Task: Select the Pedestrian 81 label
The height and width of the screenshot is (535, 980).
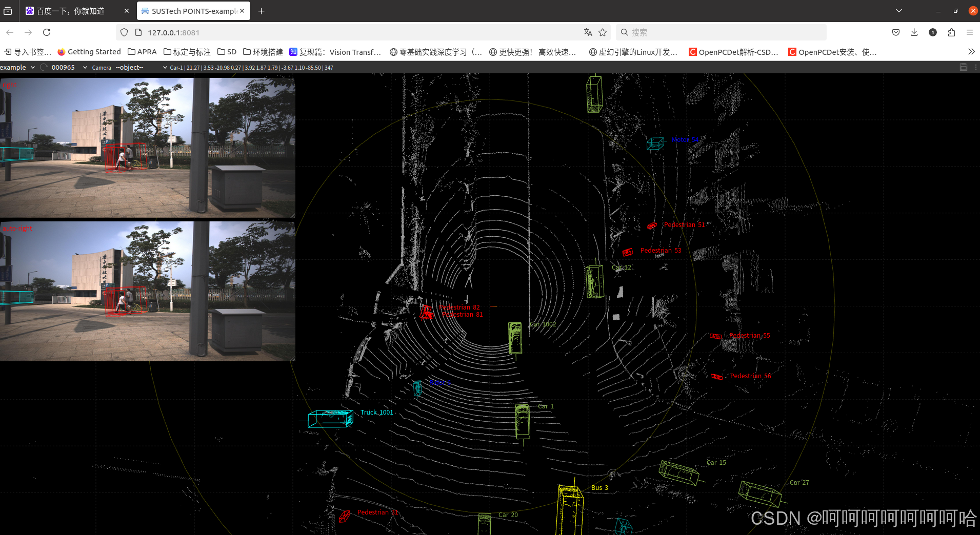Action: 463,315
